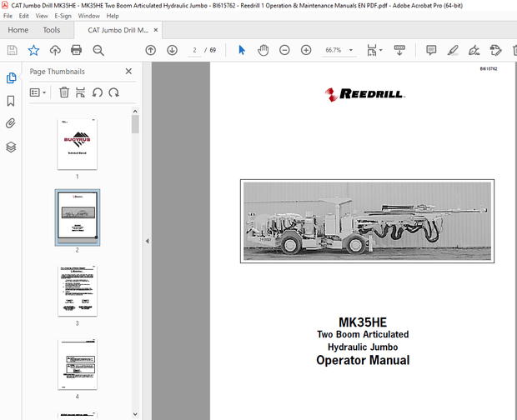The image size is (517, 420).
Task: Add document to starred favorites
Action: click(33, 50)
